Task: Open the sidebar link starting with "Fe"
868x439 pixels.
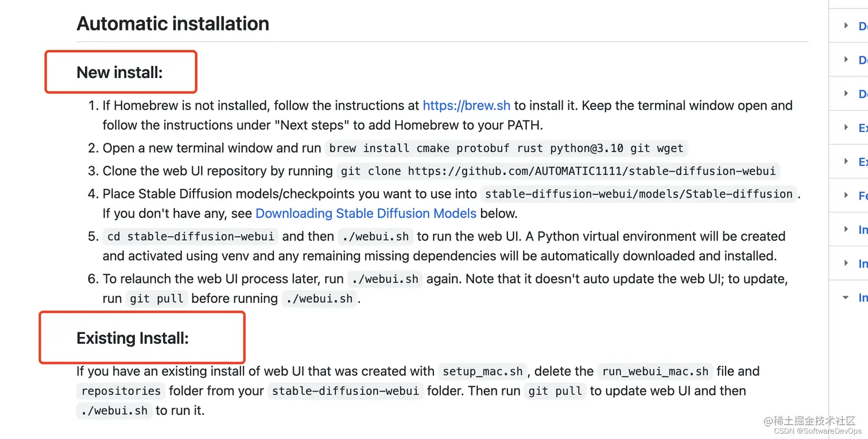Action: 863,196
